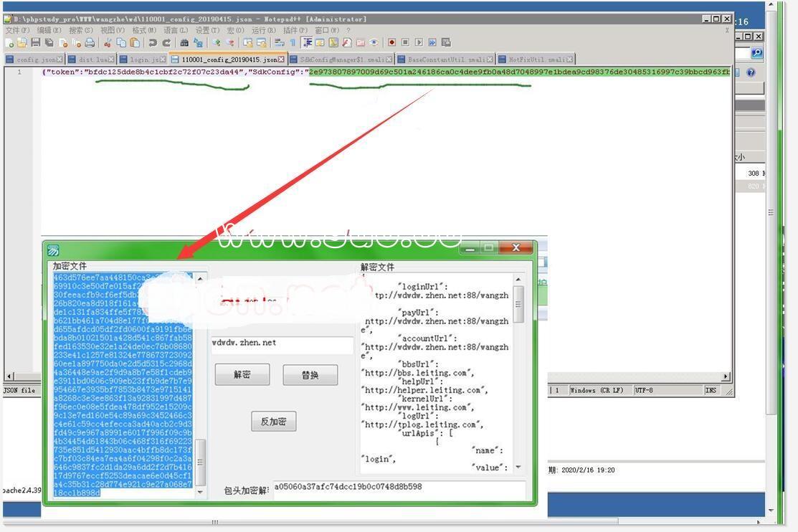
Task: Open the 文件(F) menu
Action: pyautogui.click(x=18, y=31)
